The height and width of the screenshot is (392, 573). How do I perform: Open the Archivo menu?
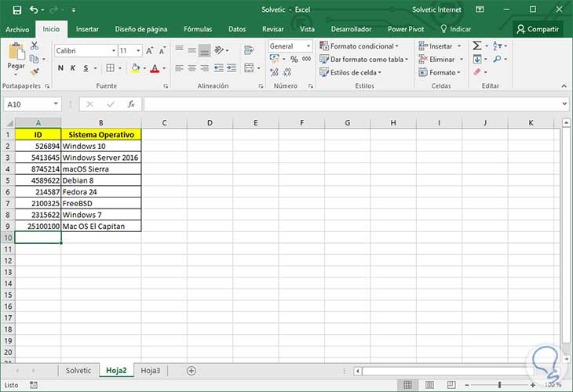coord(17,29)
